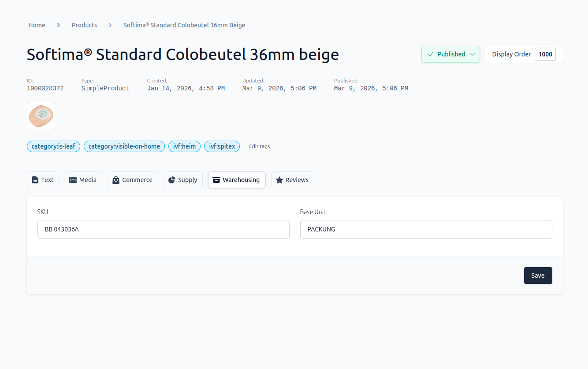Open the Reviews tab
588x369 pixels.
pyautogui.click(x=293, y=180)
